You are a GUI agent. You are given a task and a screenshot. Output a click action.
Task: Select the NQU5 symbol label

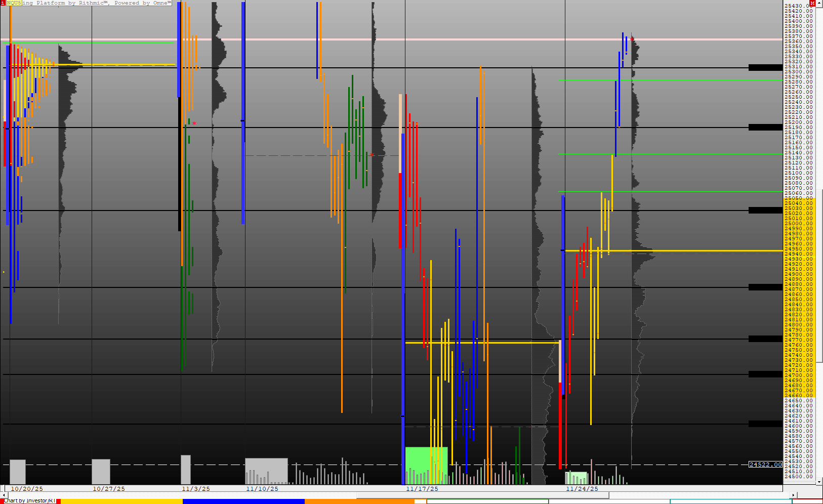(x=14, y=3)
